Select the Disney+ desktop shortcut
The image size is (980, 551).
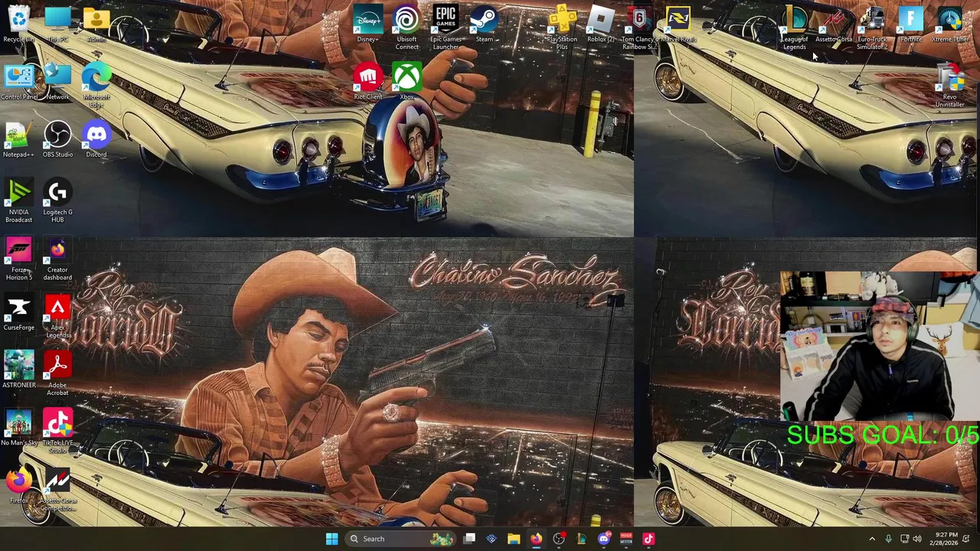pyautogui.click(x=367, y=24)
